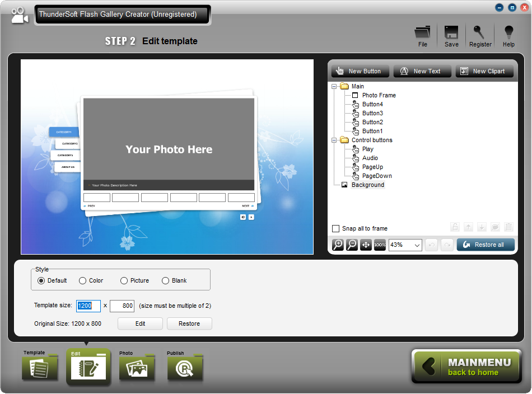Click the hide element eye icon

[495, 227]
